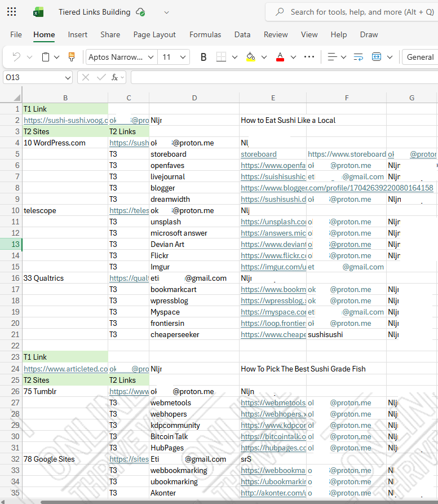Viewport: 438px width, 504px height.
Task: Select the 'cheaperseeker' cell
Action: point(194,334)
